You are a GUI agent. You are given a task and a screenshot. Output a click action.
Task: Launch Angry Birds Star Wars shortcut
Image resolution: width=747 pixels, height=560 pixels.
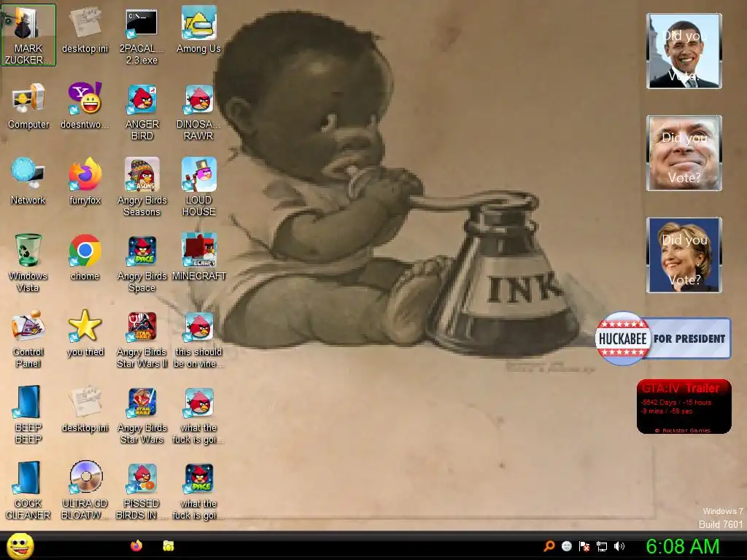coord(142,415)
